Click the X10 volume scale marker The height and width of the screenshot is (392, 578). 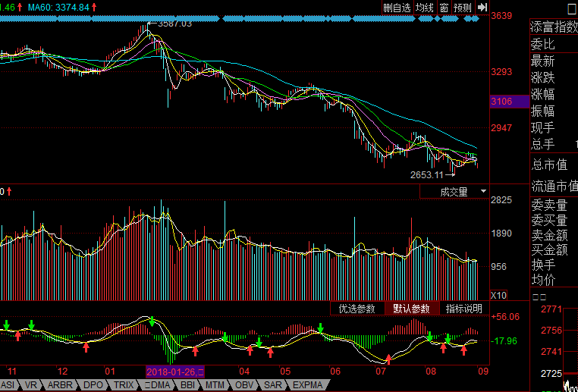pos(499,295)
